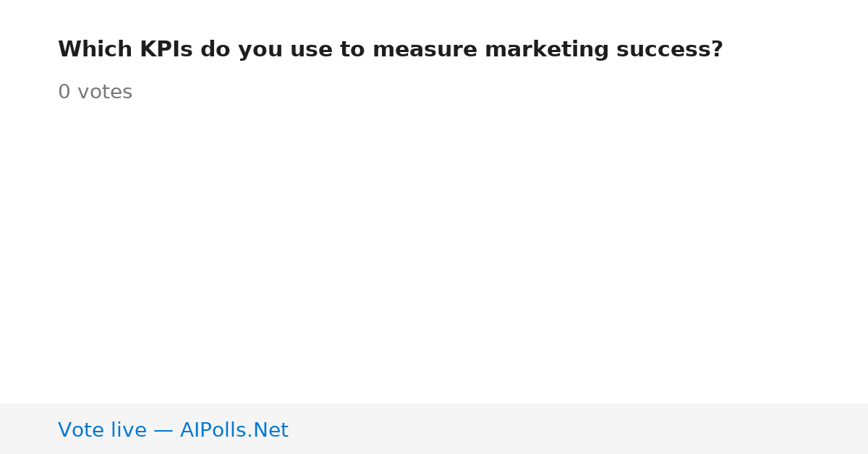Click the number 0 in vote count
Screen dimensions: 868x454
64,93
